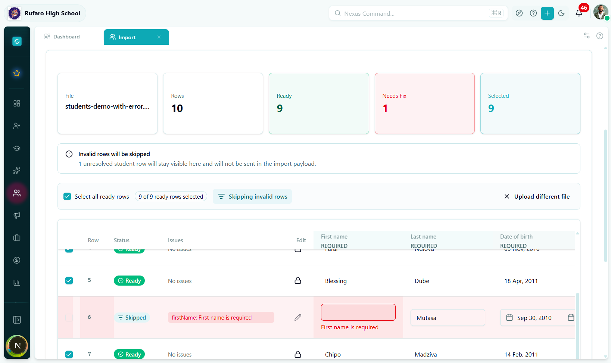Image resolution: width=611 pixels, height=364 pixels.
Task: Toggle dark mode moon icon
Action: [561, 13]
